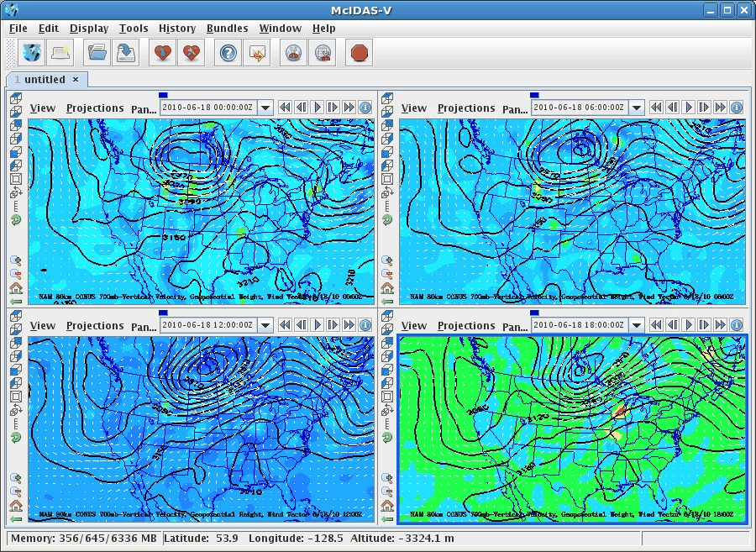Toggle auto-rotate icon in 06:00:00Z panel
This screenshot has height=552, width=756.
tap(387, 220)
